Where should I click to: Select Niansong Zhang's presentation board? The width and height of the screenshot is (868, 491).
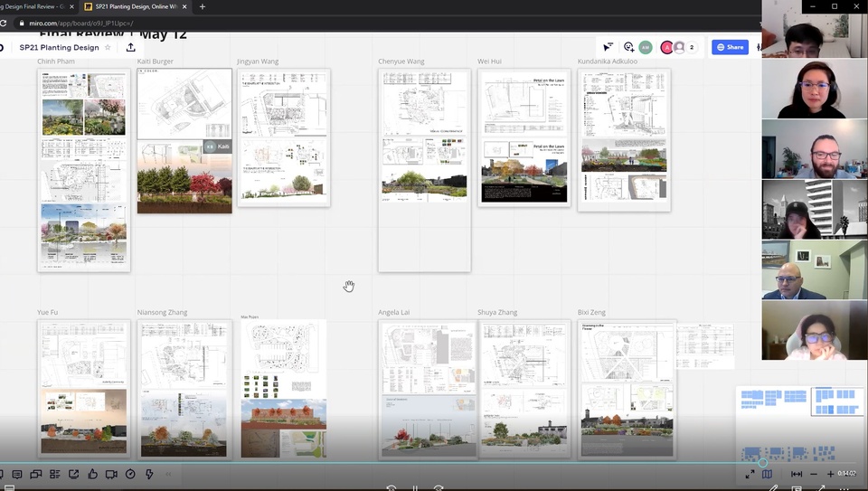coord(184,389)
